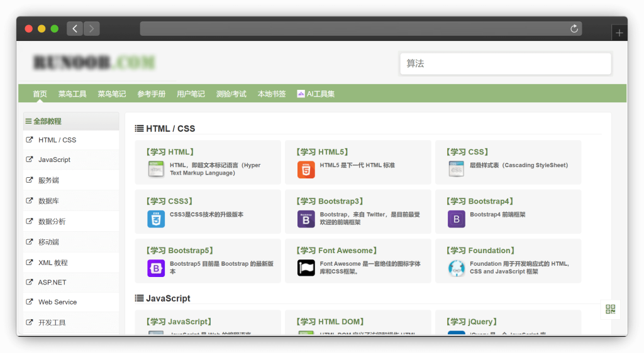The width and height of the screenshot is (644, 353).
Task: Click the Bootstrap4 purple B icon
Action: pyautogui.click(x=456, y=219)
